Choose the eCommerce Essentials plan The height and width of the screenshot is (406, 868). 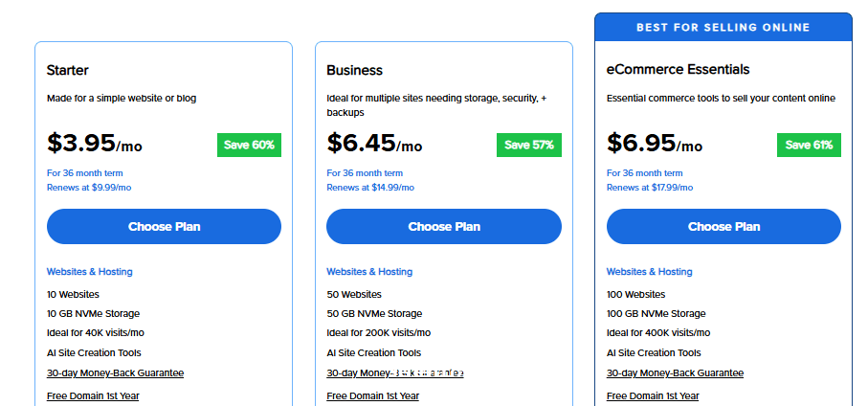click(x=723, y=227)
